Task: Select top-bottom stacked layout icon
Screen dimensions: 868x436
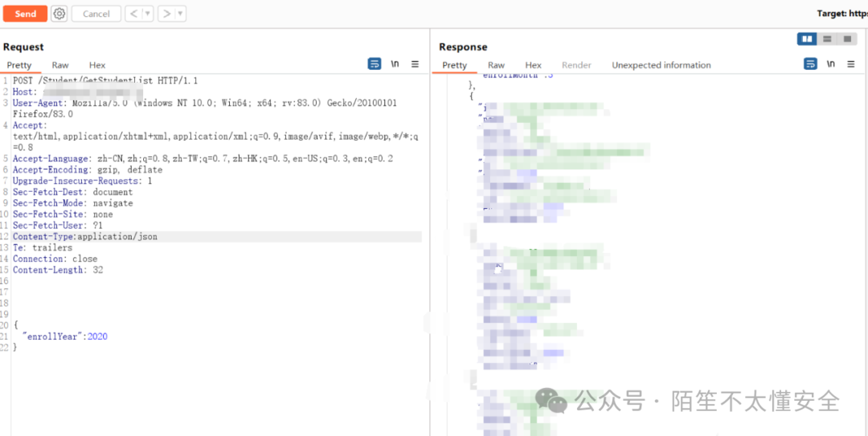Action: (827, 39)
